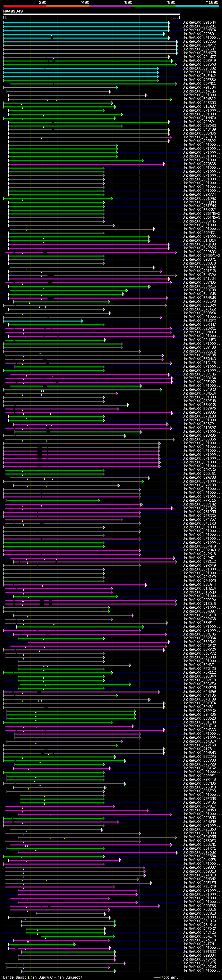Select label UniRef100_A9TJ34

click(x=199, y=88)
